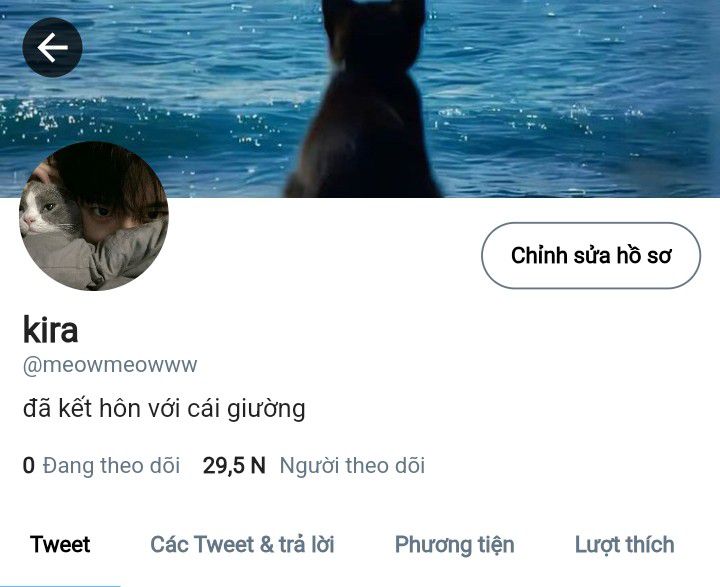
Task: Click the Người theo dõi label
Action: click(x=352, y=465)
